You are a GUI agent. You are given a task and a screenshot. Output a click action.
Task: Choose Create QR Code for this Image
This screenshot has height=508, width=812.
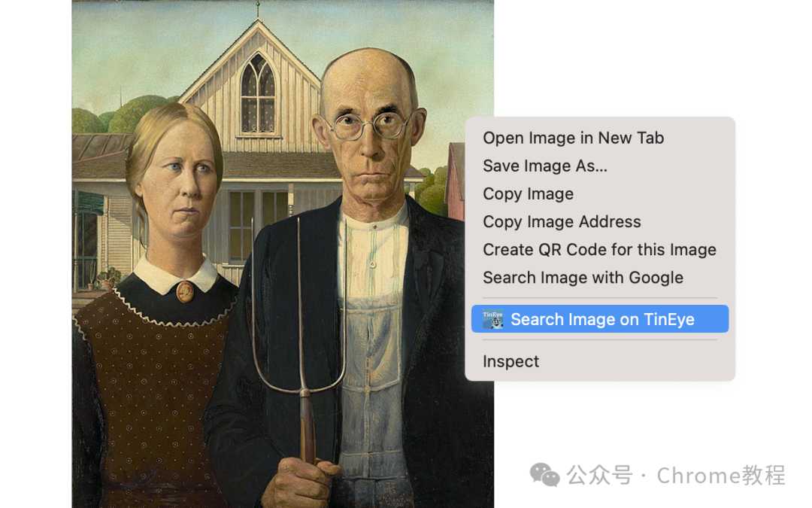599,250
